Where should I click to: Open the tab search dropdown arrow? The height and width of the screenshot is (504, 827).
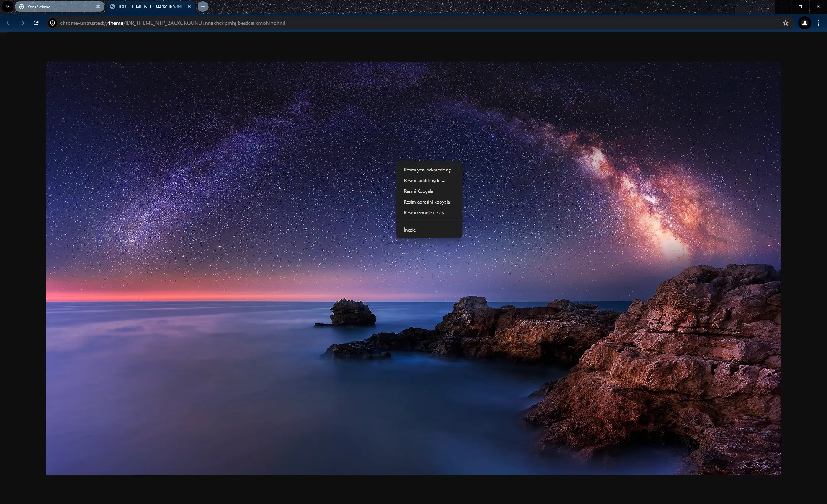(x=7, y=7)
